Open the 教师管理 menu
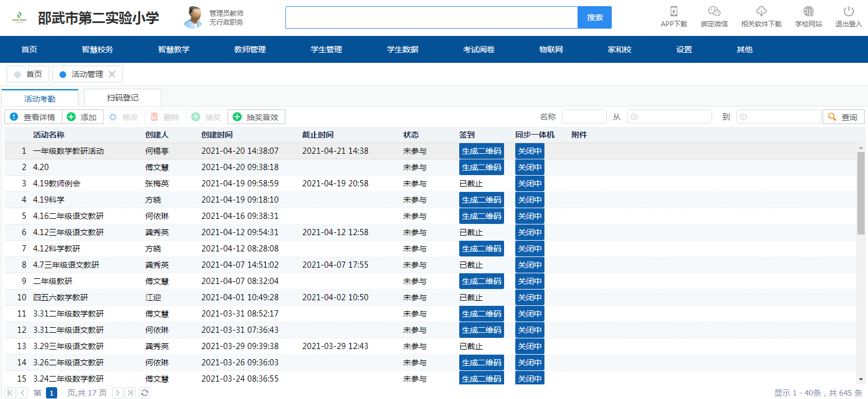Image resolution: width=868 pixels, height=399 pixels. [250, 49]
